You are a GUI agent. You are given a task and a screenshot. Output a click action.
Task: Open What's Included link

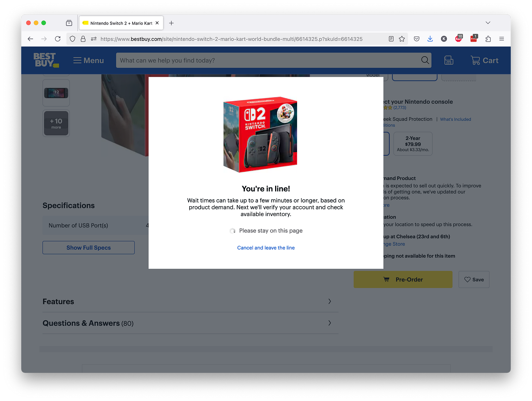tap(456, 119)
